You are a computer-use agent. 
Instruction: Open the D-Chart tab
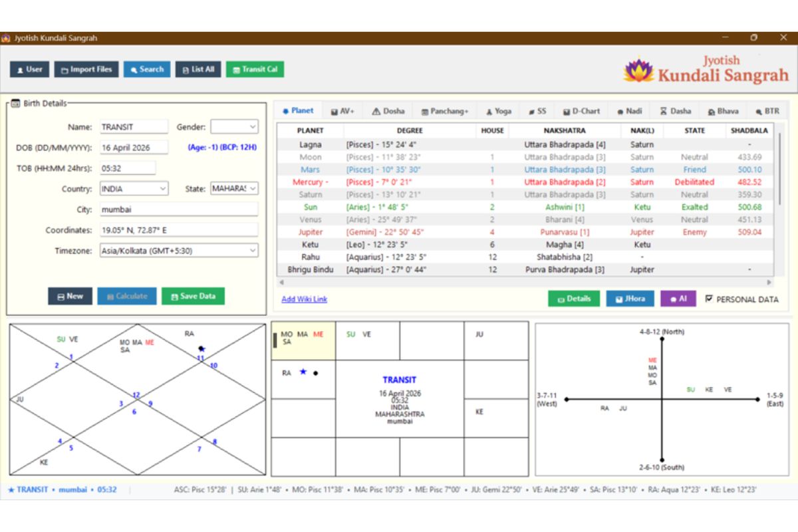pyautogui.click(x=581, y=112)
